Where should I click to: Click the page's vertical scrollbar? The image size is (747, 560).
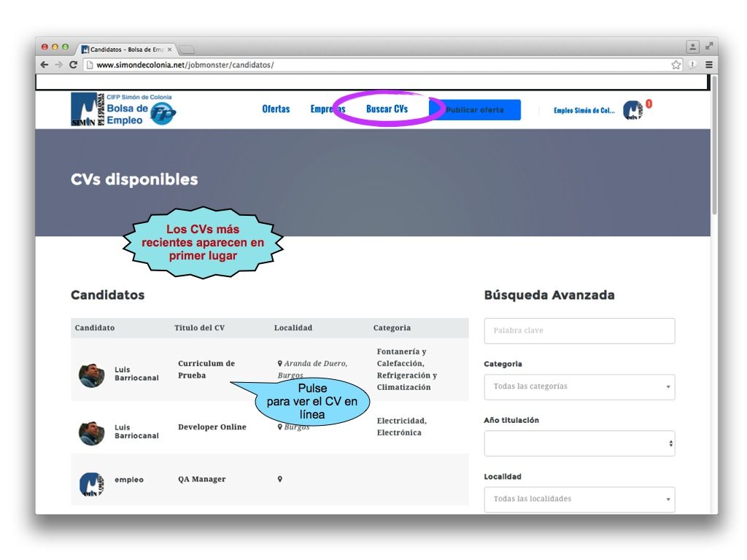coord(714,147)
